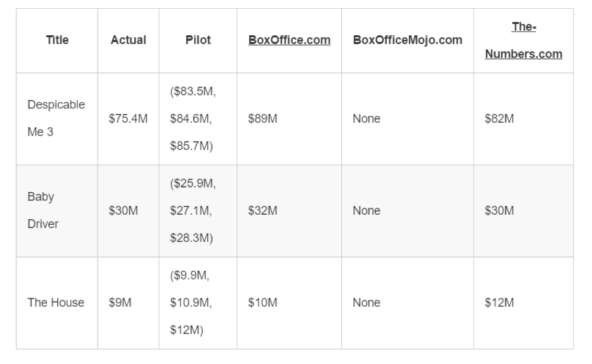Select The House title cell
The height and width of the screenshot is (364, 592).
coord(55,303)
